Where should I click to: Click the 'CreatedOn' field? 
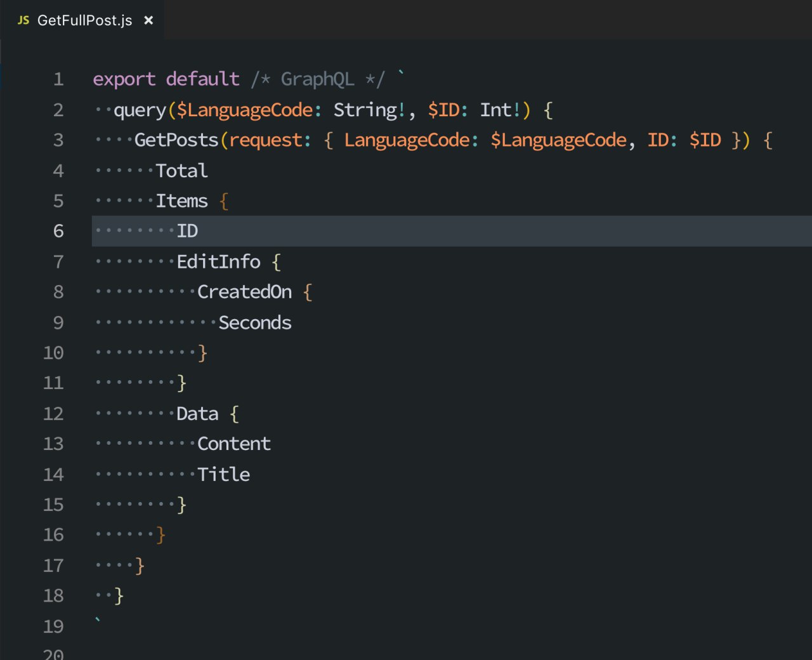245,292
